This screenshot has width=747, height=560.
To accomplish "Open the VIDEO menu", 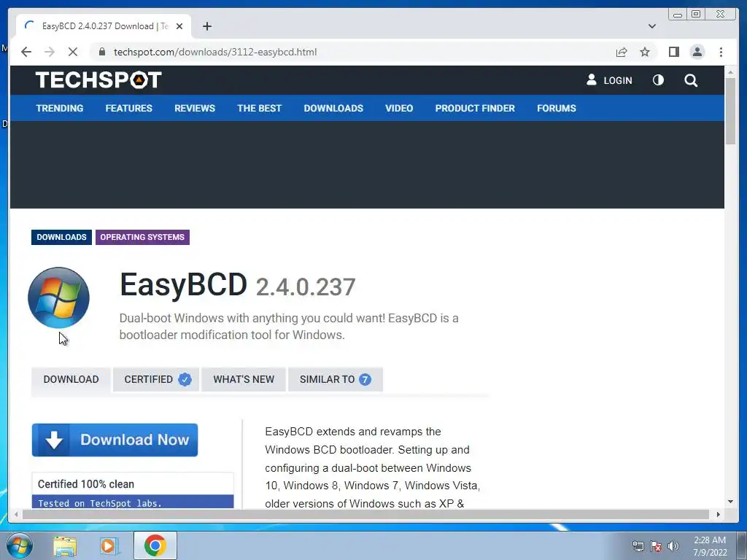I will [x=399, y=108].
